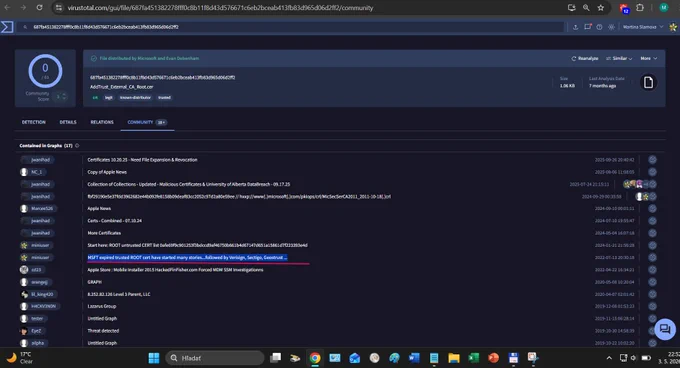Click the upload file icon in header
The height and width of the screenshot is (368, 680).
575,27
